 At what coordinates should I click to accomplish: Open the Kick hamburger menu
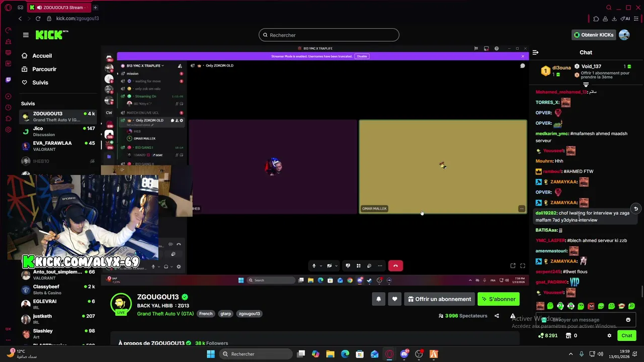26,35
